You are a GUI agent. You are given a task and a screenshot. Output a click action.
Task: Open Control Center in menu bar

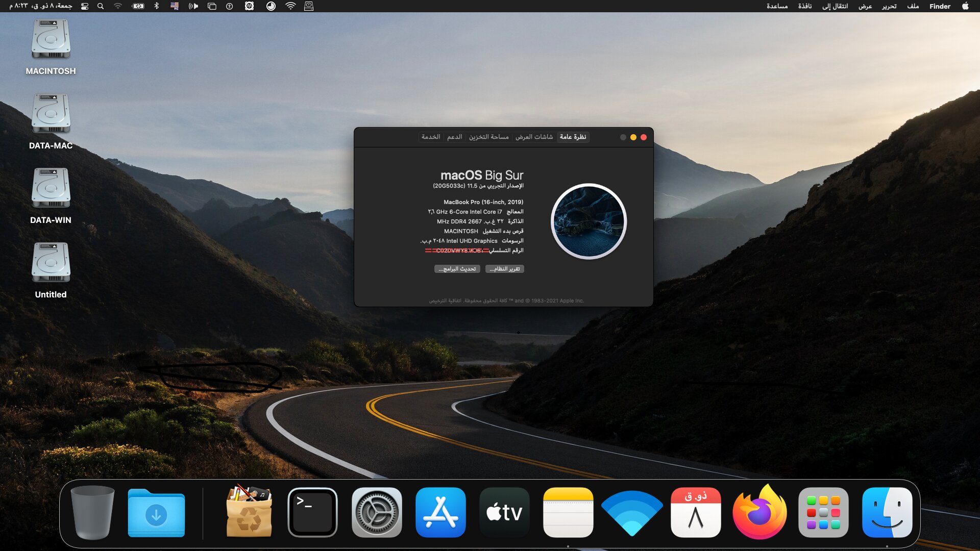pos(85,6)
